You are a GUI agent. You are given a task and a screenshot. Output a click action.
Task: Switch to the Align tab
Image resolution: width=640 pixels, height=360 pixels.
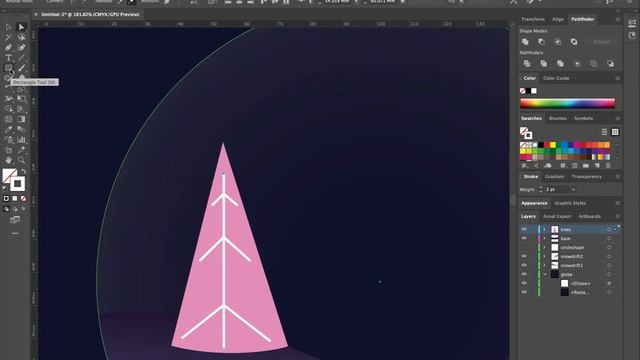tap(558, 19)
